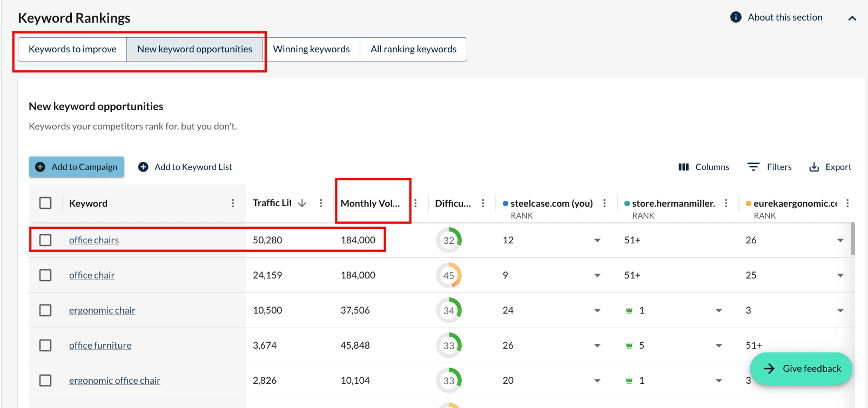Open steelcase.com column three-dot menu

click(x=604, y=203)
